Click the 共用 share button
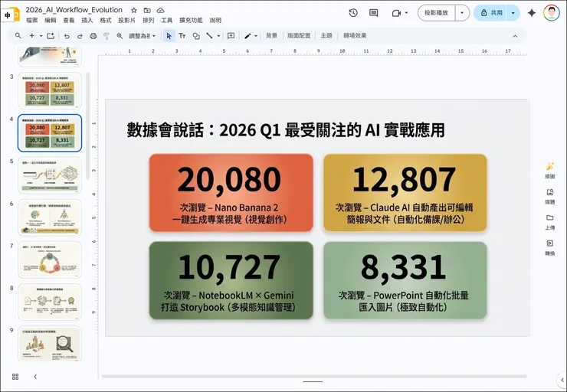The width and height of the screenshot is (567, 392). pyautogui.click(x=490, y=13)
